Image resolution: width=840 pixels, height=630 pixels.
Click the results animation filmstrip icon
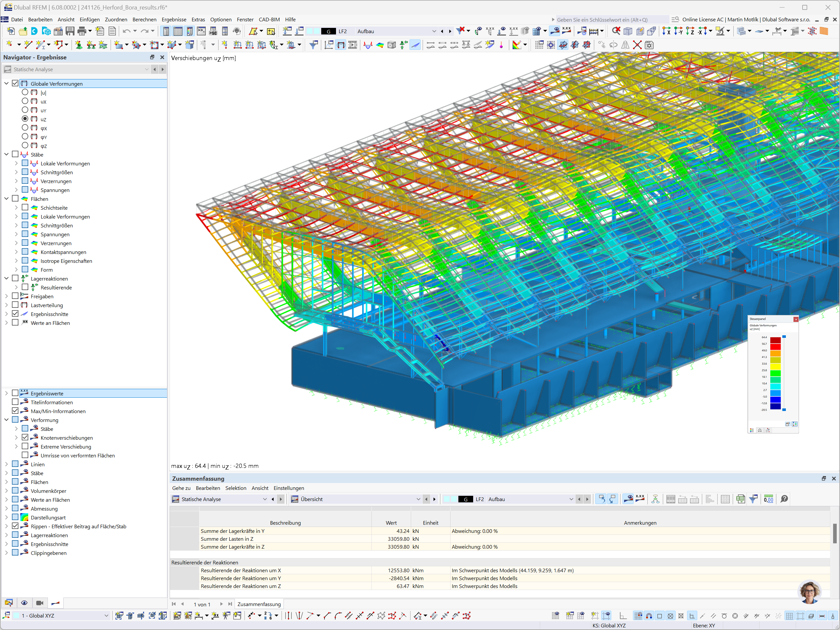click(x=353, y=46)
